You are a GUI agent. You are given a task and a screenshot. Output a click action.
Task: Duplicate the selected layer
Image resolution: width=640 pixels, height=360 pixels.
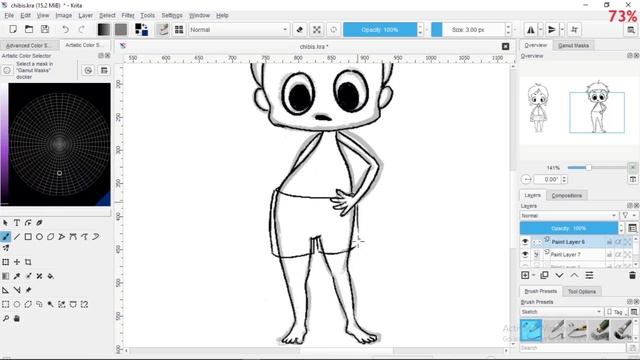coord(544,276)
